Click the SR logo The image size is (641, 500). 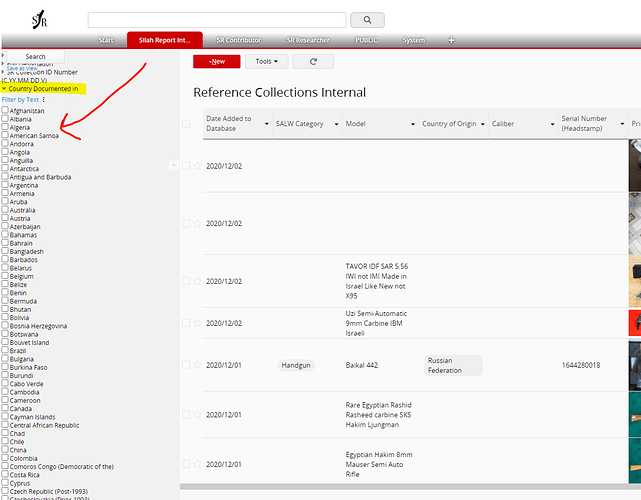point(40,20)
